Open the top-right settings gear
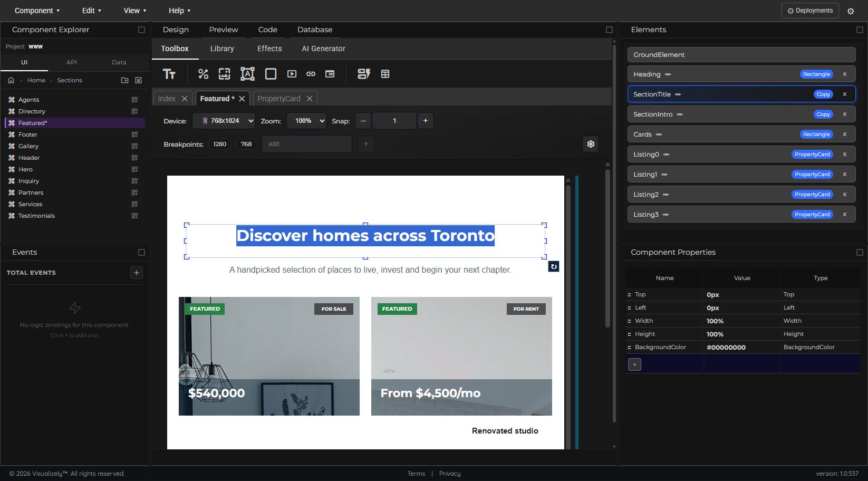Viewport: 868px width, 481px height. (x=851, y=11)
